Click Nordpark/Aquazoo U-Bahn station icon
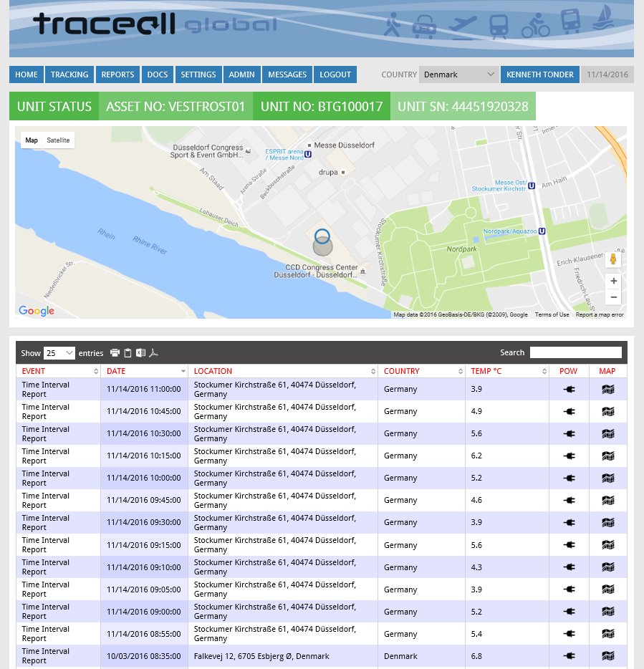Image resolution: width=644 pixels, height=669 pixels. pyautogui.click(x=542, y=231)
